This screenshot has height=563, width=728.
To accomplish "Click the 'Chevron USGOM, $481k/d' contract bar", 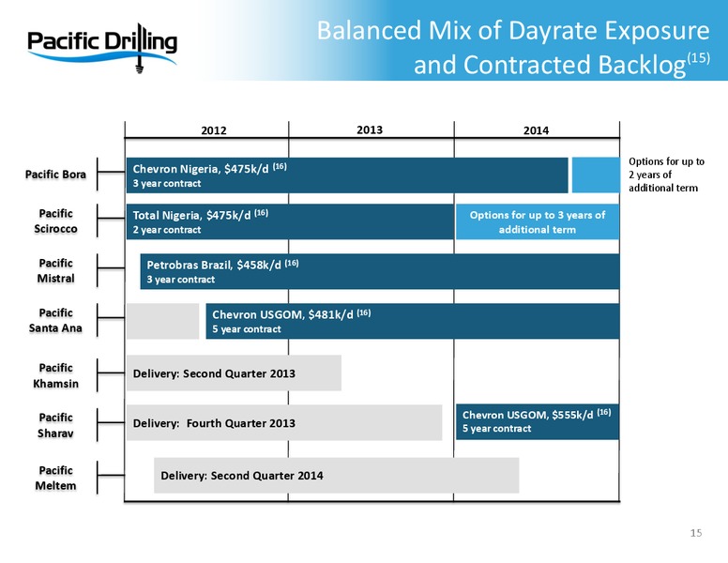I will point(412,321).
